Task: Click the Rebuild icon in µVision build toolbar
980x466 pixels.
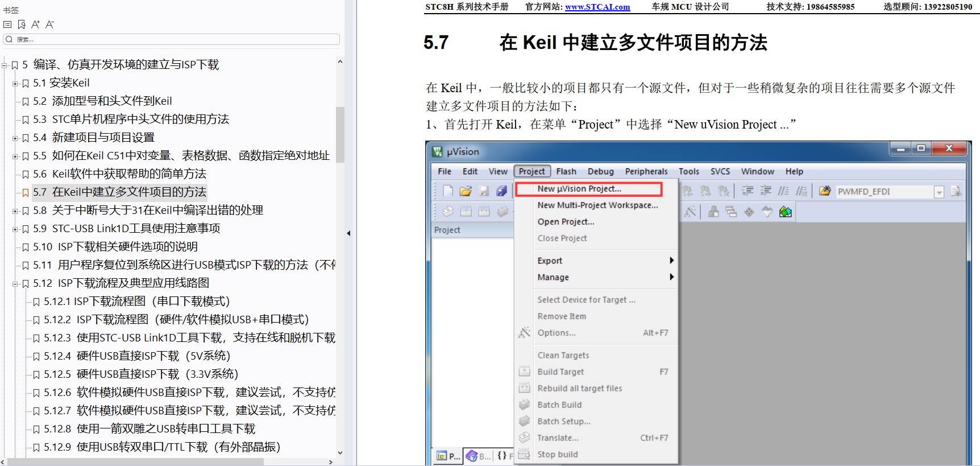Action: pos(484,212)
